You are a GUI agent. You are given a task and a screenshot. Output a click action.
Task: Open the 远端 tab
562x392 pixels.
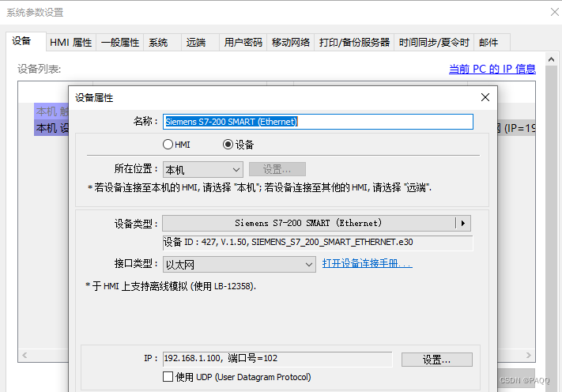point(200,43)
